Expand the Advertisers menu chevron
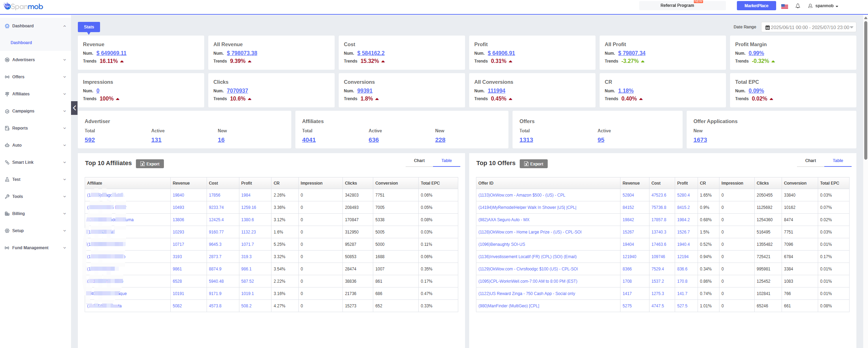 (65, 60)
